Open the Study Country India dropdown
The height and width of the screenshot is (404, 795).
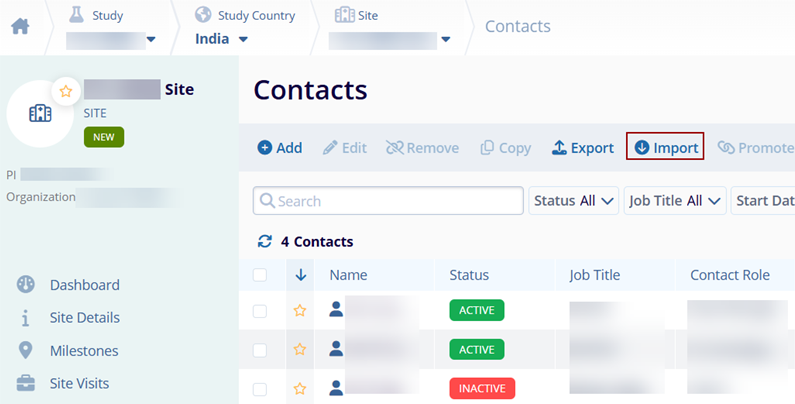[x=221, y=39]
